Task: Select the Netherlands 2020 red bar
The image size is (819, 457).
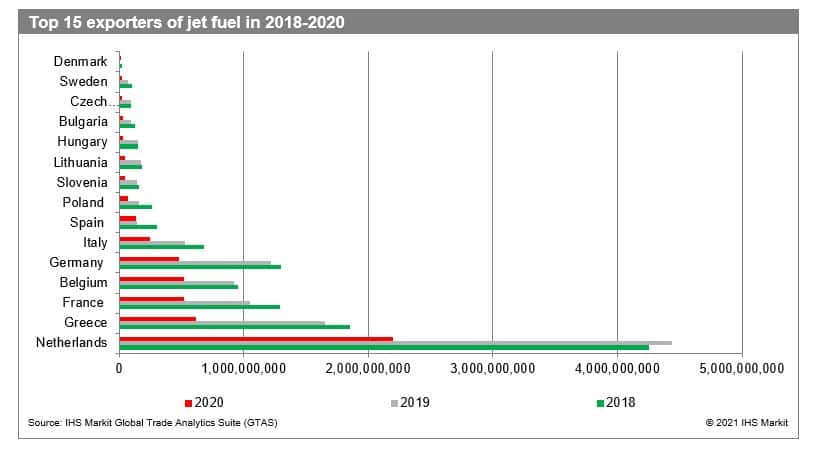Action: [x=255, y=338]
